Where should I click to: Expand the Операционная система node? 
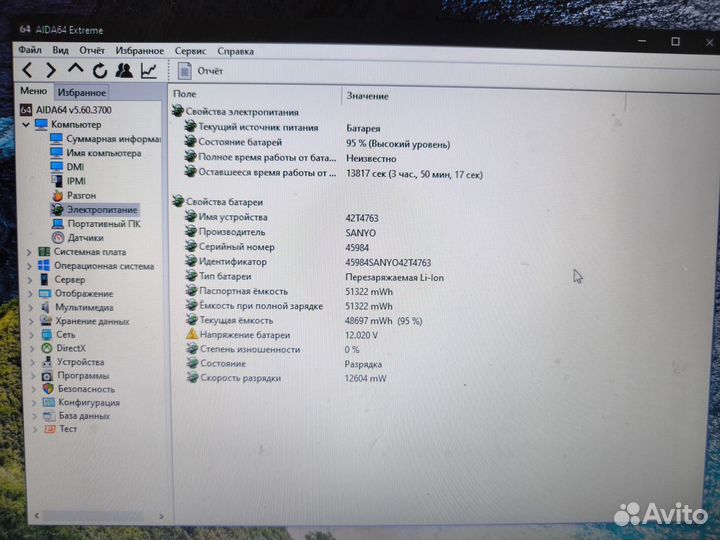point(30,266)
